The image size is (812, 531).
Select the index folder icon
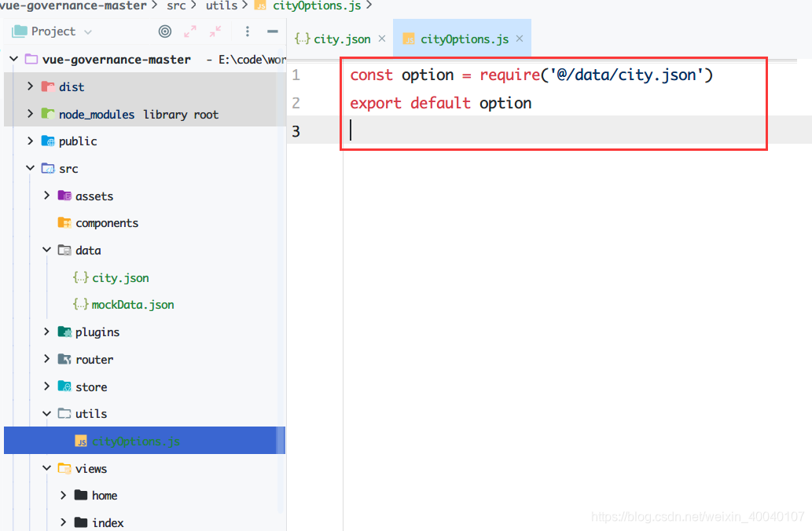click(x=81, y=522)
